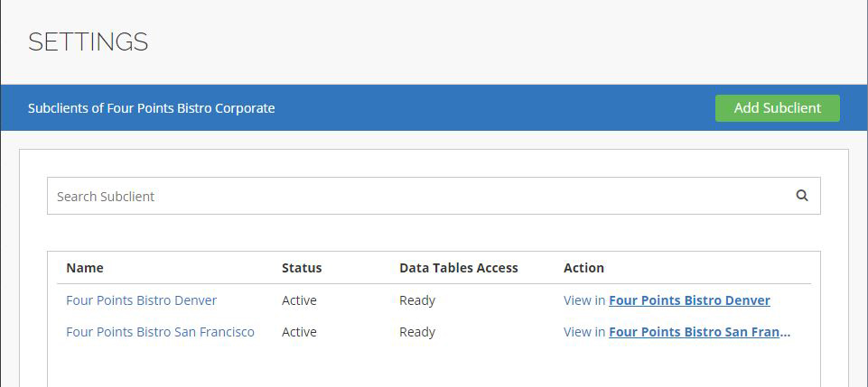Click the Action column header

click(583, 268)
